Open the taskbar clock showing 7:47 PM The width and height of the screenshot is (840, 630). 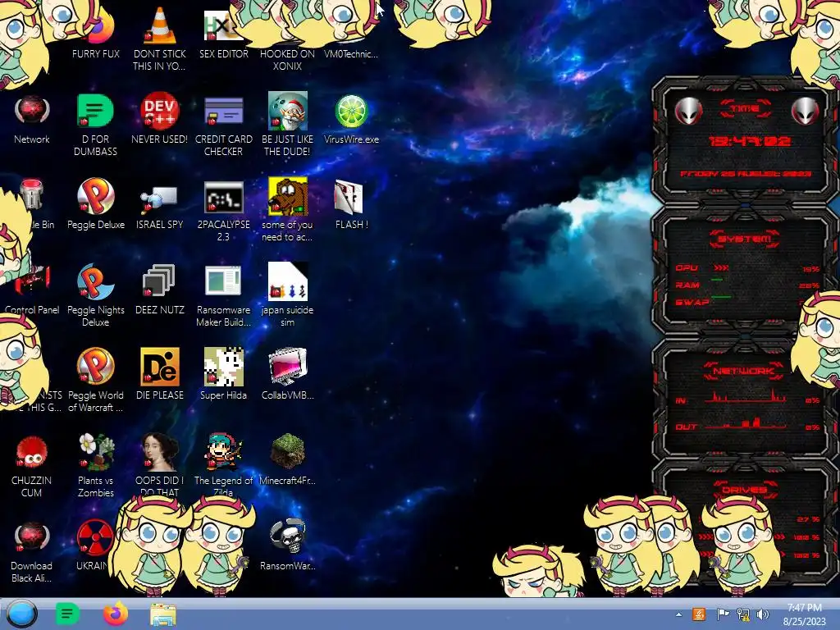804,614
